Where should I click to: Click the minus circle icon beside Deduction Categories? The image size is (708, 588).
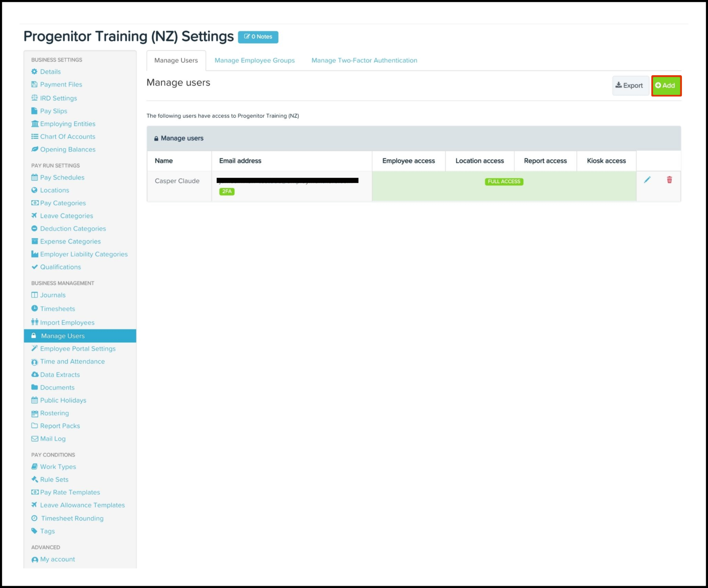[34, 228]
